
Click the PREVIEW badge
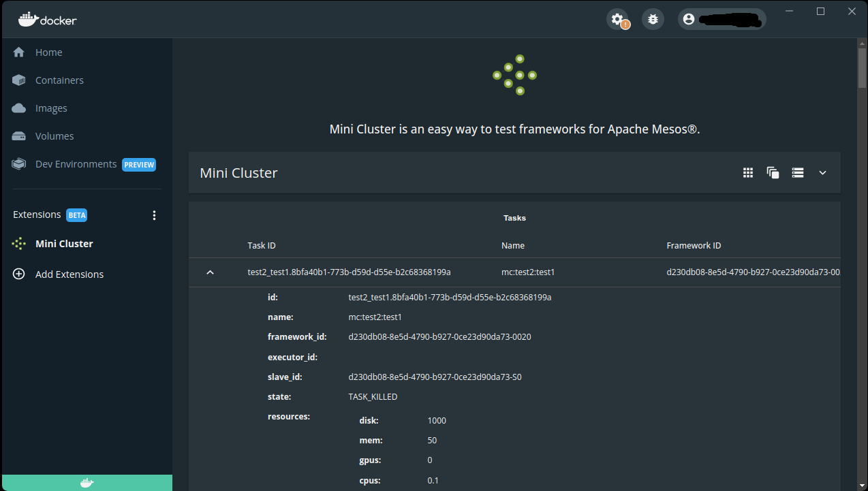point(139,165)
